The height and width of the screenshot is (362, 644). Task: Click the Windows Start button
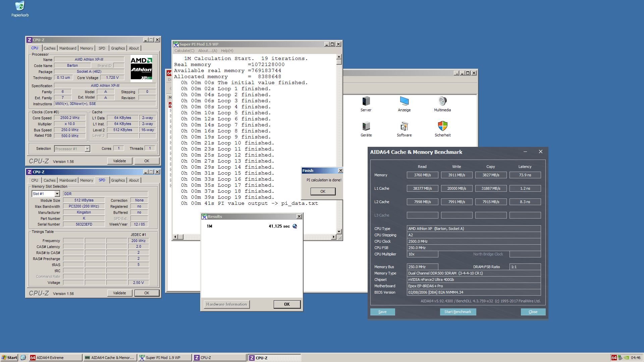(9, 358)
